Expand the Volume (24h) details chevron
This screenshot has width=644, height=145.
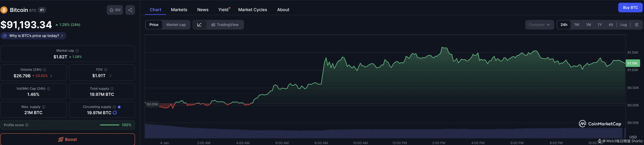tap(51, 76)
